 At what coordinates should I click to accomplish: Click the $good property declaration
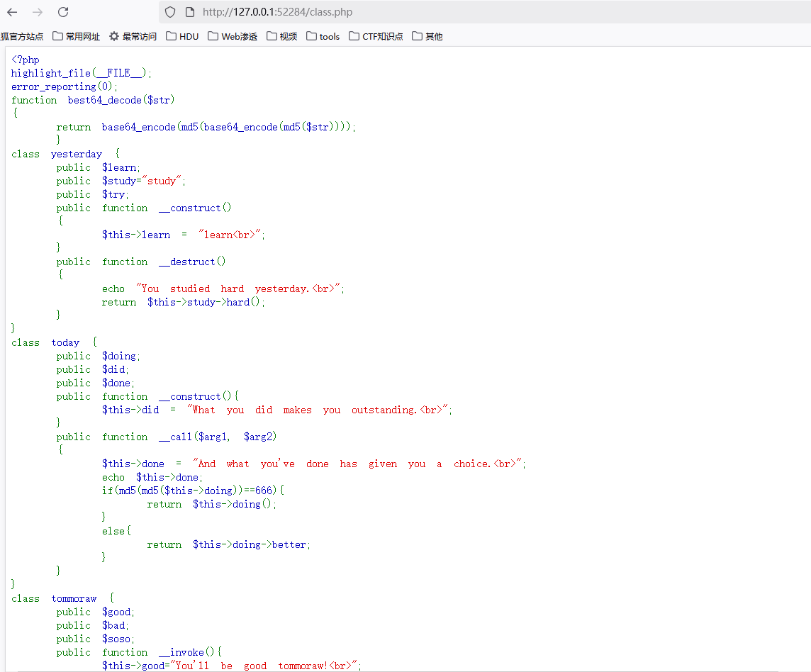95,612
